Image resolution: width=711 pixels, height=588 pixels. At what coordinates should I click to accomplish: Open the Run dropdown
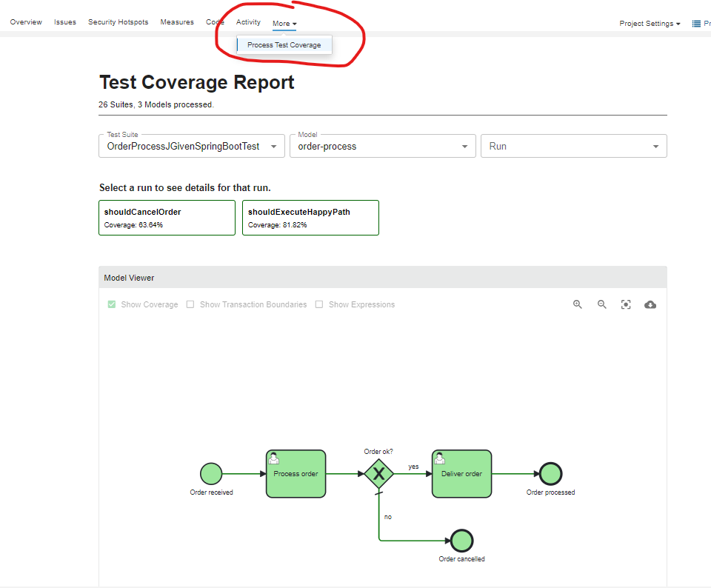655,146
